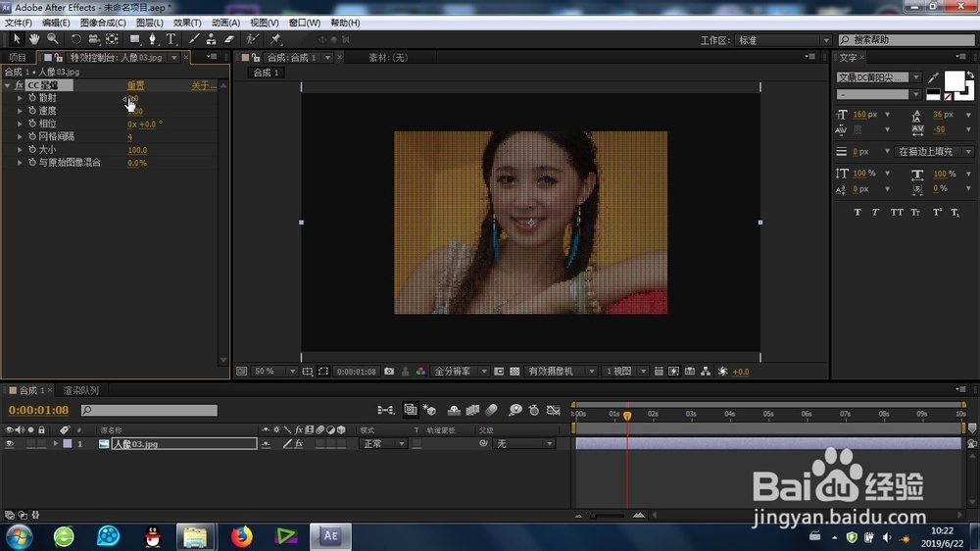Toggle stopwatch for 与原始图像混合 property
The width and height of the screenshot is (980, 551).
click(x=32, y=163)
